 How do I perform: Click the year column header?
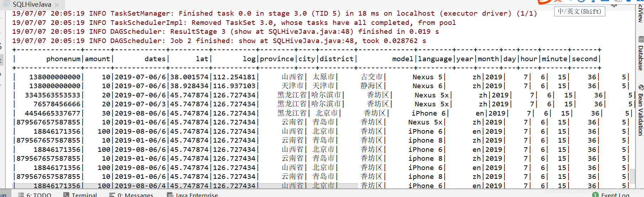point(465,59)
